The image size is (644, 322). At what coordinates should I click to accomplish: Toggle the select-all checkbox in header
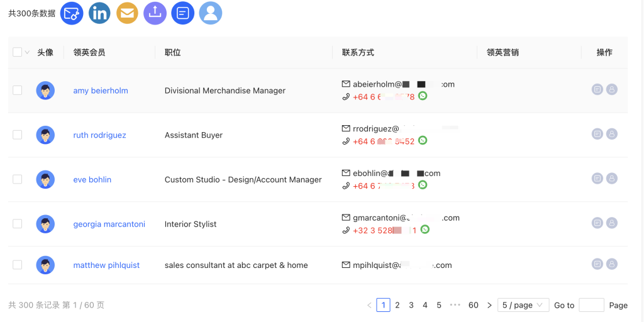[x=17, y=52]
